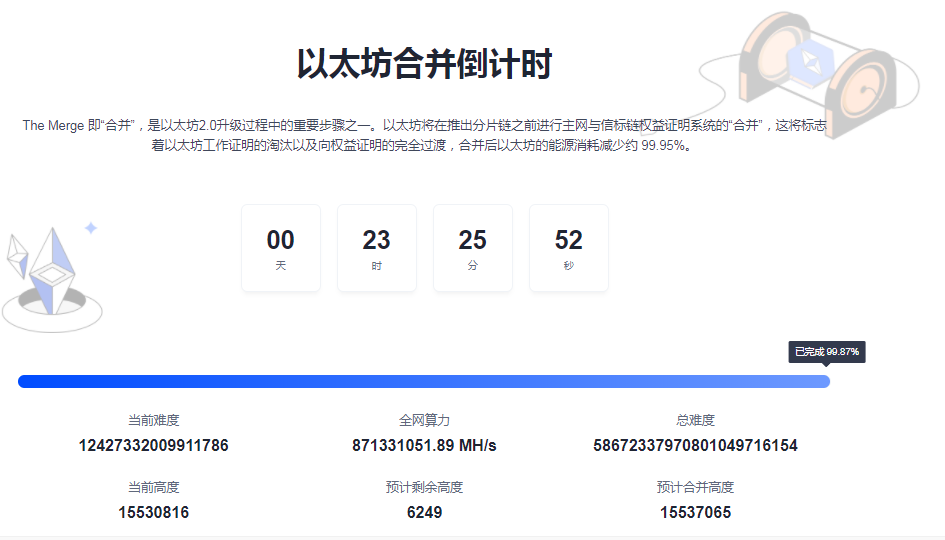Click the Merge description paragraph
Screen dimensions: 945x540
(x=424, y=135)
